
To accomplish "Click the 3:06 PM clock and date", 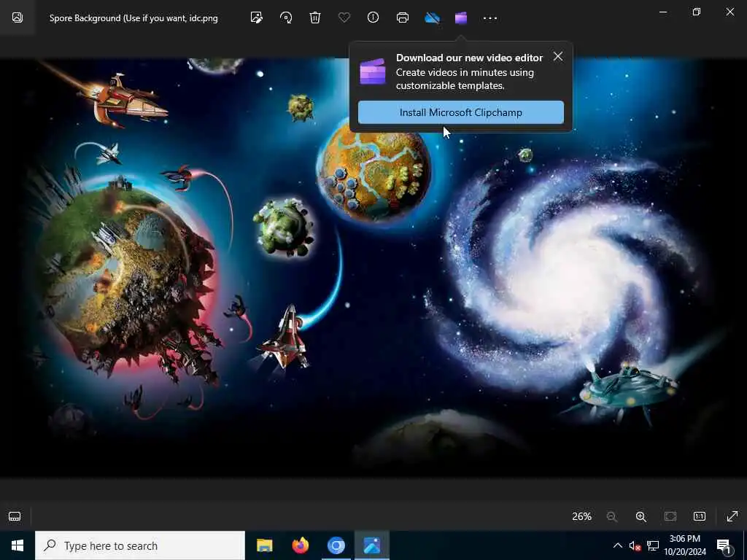I will click(x=685, y=545).
